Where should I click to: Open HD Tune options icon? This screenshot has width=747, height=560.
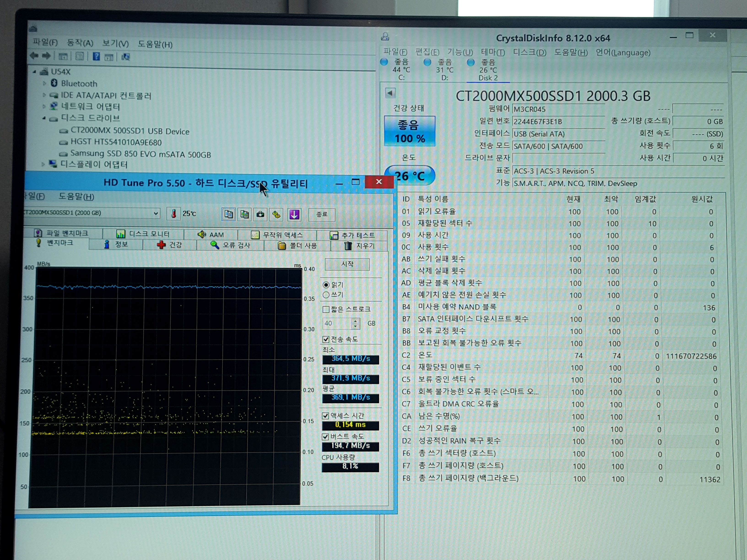(x=277, y=214)
